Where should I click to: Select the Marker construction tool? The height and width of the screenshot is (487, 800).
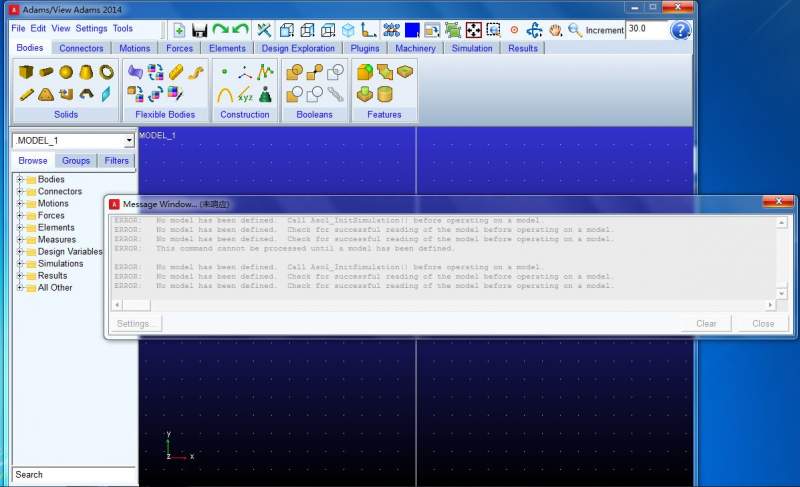point(245,73)
